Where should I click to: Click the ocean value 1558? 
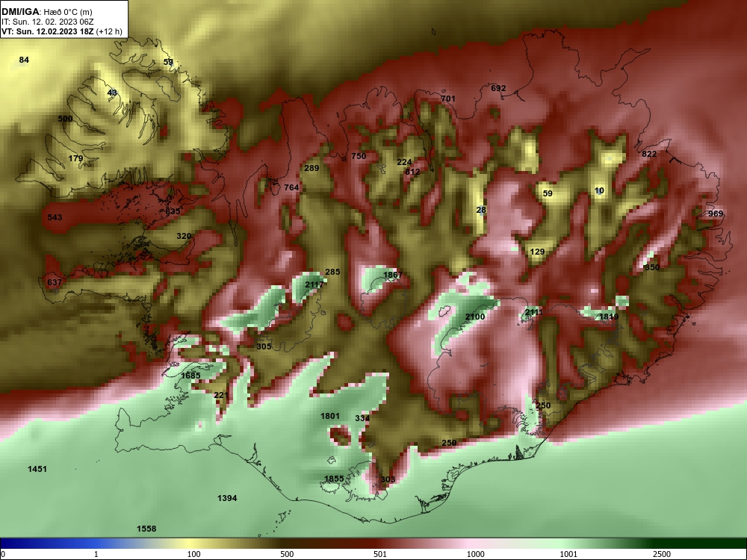[x=146, y=529]
